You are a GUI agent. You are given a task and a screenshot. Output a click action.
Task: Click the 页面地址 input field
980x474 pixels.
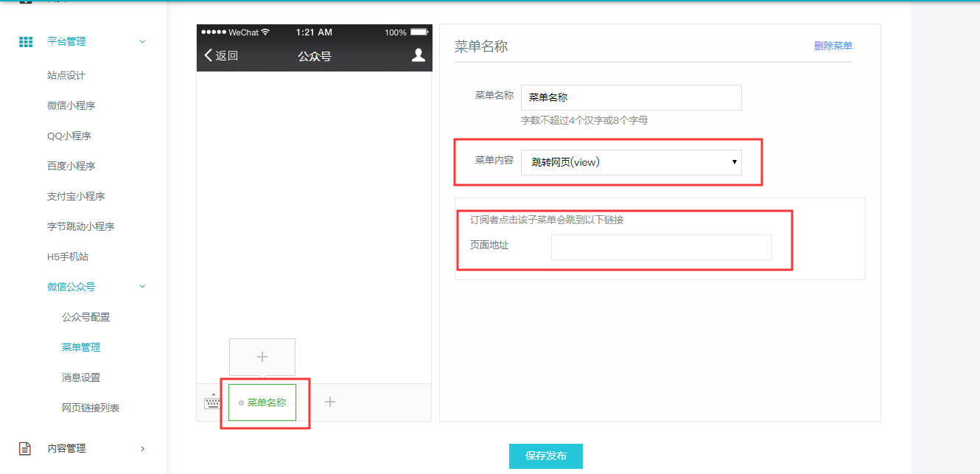pyautogui.click(x=661, y=248)
